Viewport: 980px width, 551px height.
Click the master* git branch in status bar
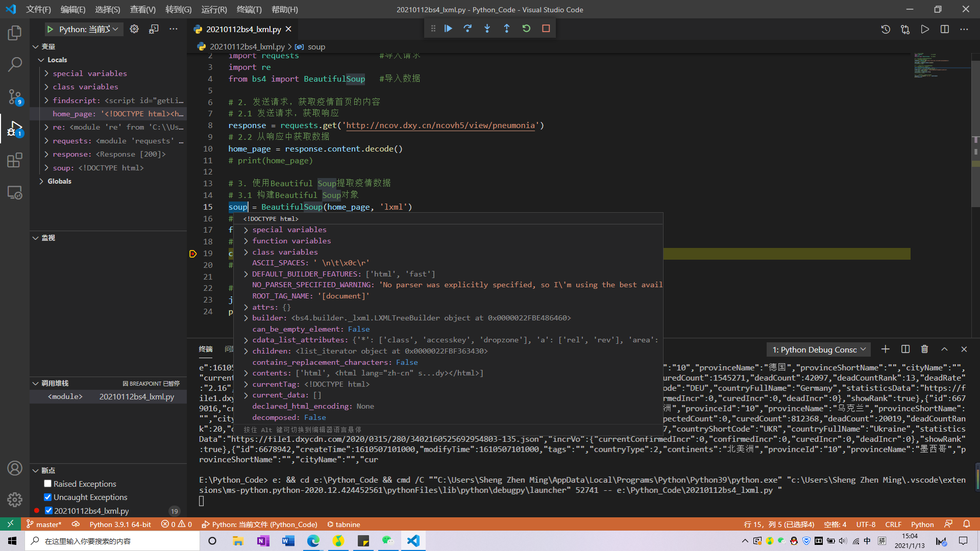(44, 524)
